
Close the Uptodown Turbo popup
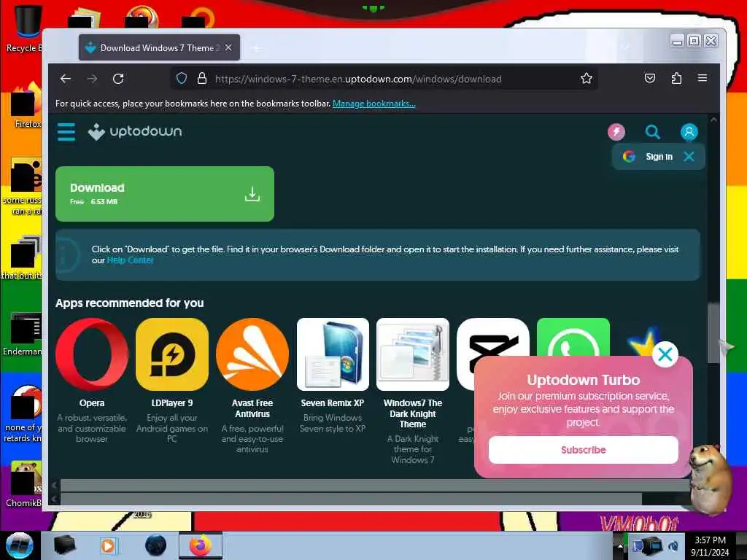point(665,354)
